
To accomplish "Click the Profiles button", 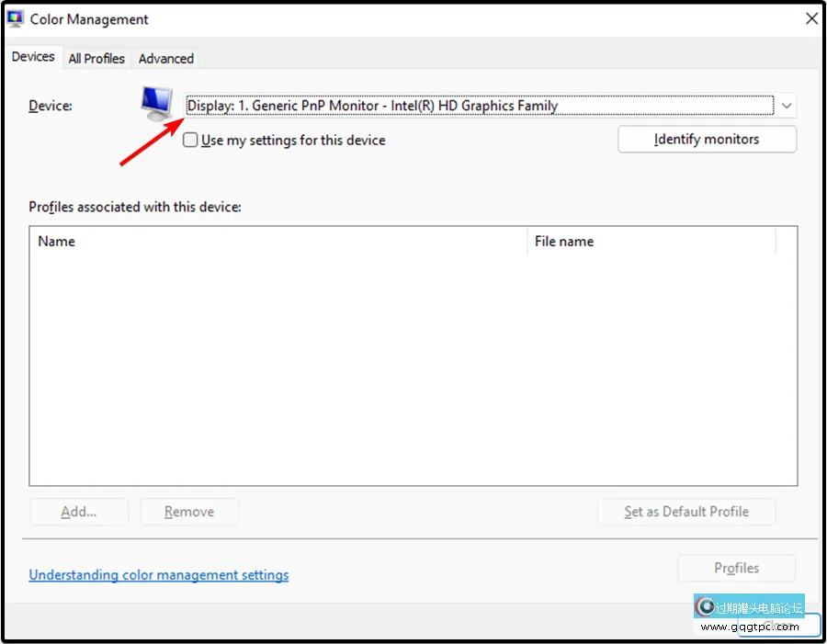I will click(x=736, y=568).
